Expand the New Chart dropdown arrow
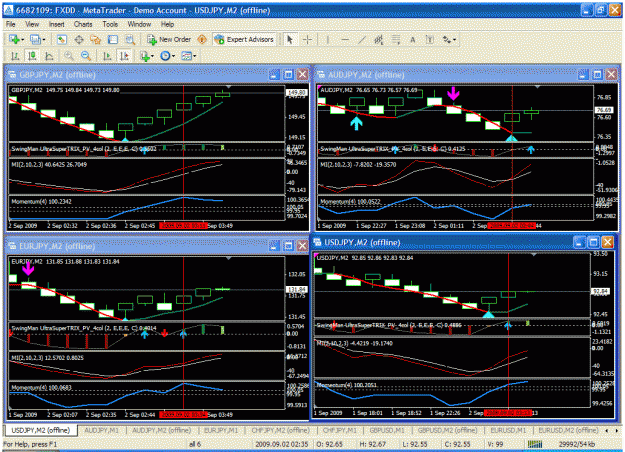This screenshot has height=452, width=625. pos(23,40)
